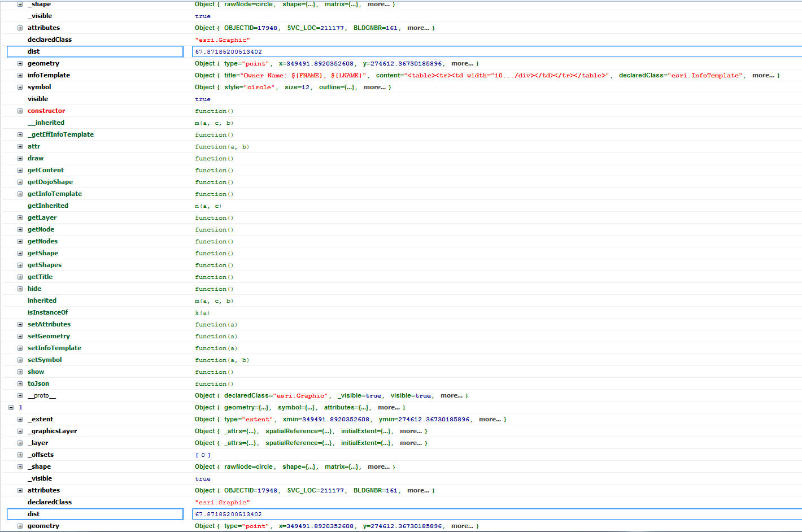Expand the __proto__ object node

pyautogui.click(x=20, y=395)
